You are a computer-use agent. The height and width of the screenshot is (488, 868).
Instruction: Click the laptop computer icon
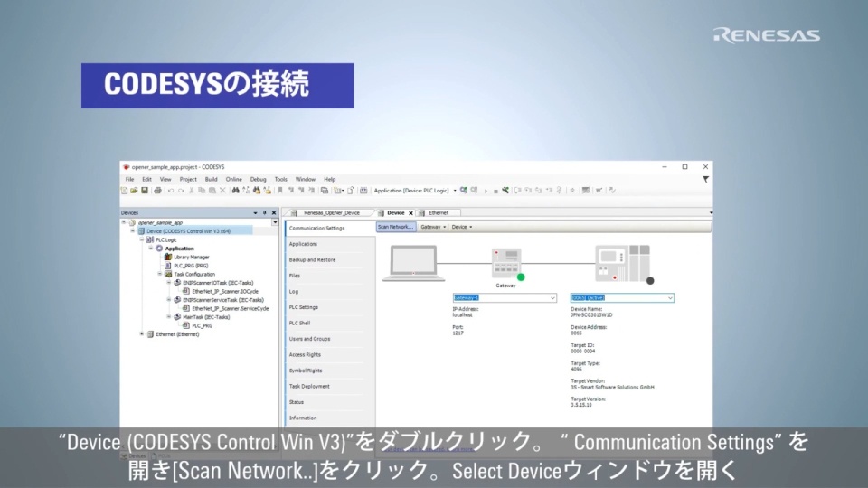(x=413, y=263)
